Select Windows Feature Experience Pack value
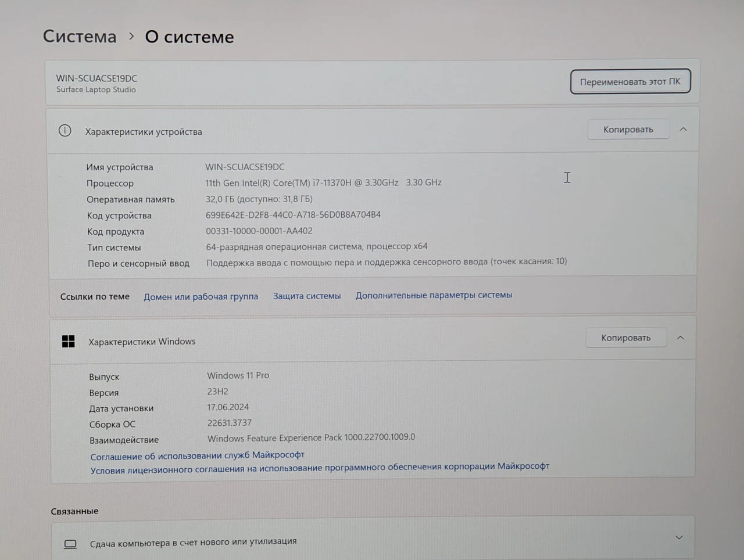This screenshot has height=560, width=744. tap(312, 437)
